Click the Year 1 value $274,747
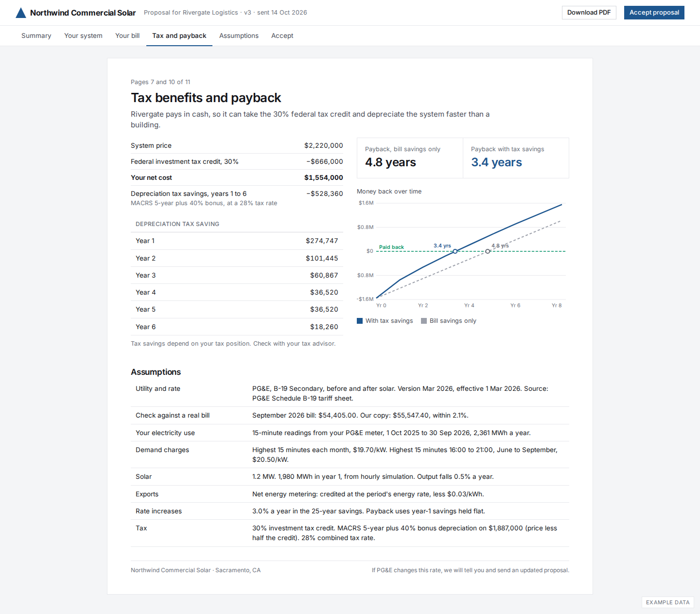The height and width of the screenshot is (614, 700). [322, 241]
